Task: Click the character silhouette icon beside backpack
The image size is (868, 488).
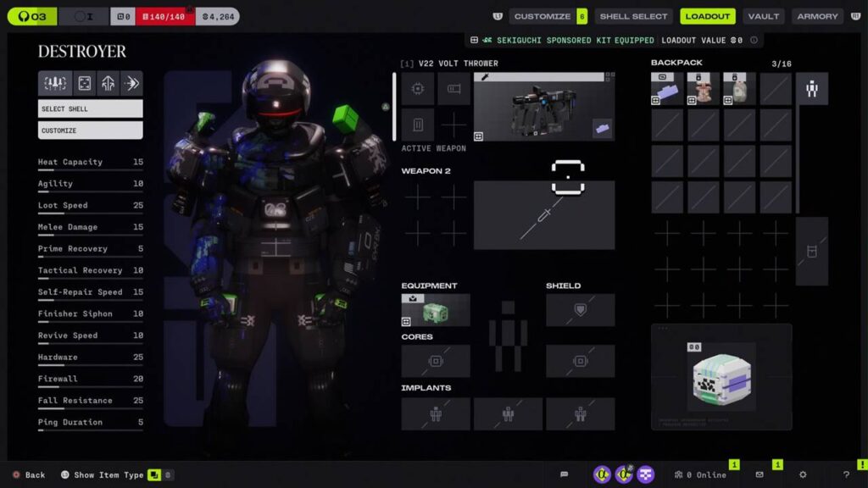Action: (811, 89)
